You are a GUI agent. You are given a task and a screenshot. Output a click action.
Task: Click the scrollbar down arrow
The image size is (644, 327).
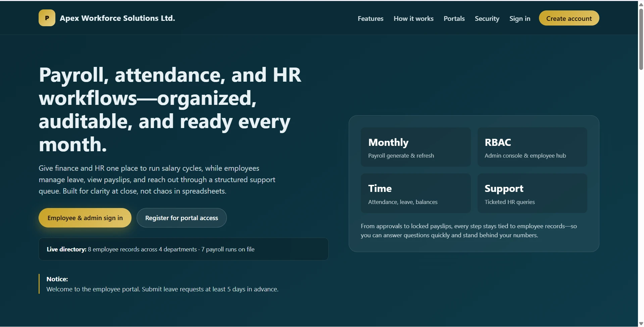(641, 324)
